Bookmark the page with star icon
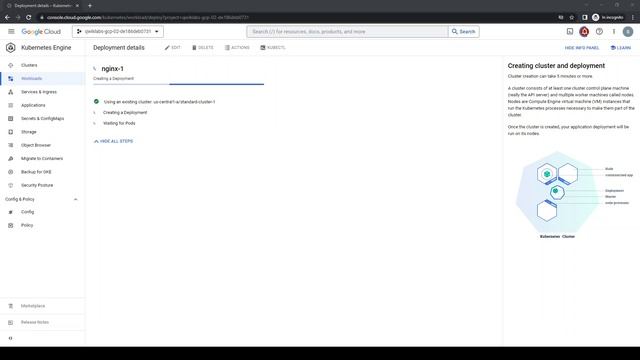 coord(572,18)
